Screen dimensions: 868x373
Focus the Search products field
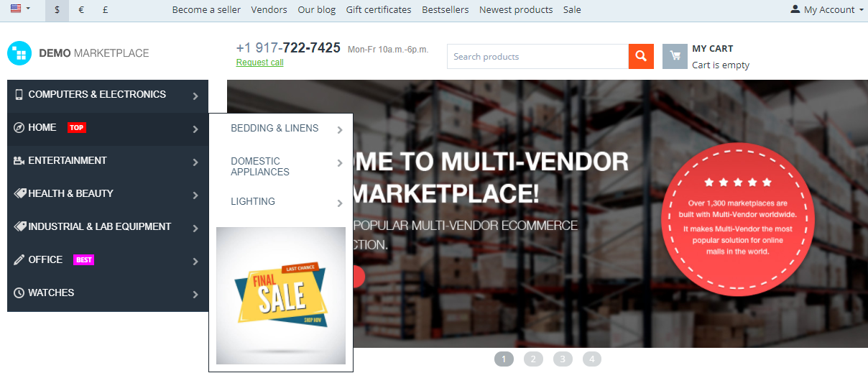click(537, 57)
